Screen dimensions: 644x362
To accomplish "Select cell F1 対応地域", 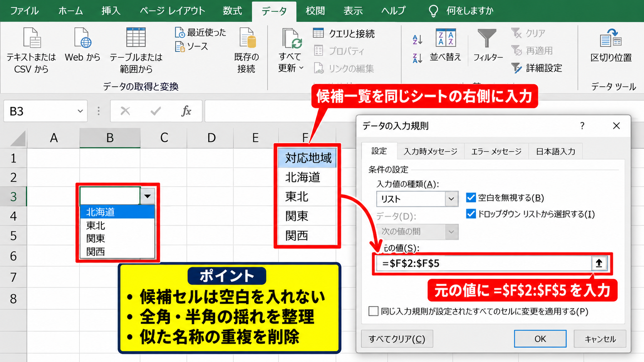I will [x=308, y=158].
